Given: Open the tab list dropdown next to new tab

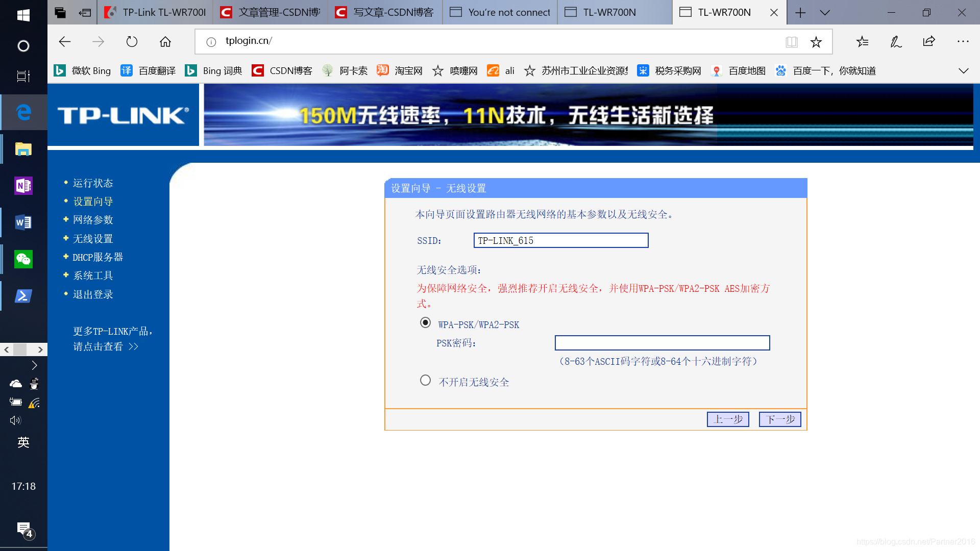Looking at the screenshot, I should click(825, 12).
